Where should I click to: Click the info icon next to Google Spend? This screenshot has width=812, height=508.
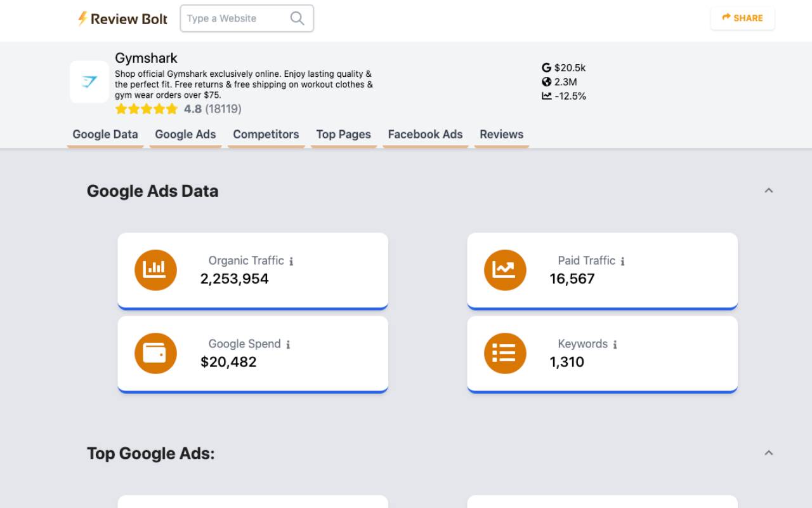pyautogui.click(x=288, y=344)
